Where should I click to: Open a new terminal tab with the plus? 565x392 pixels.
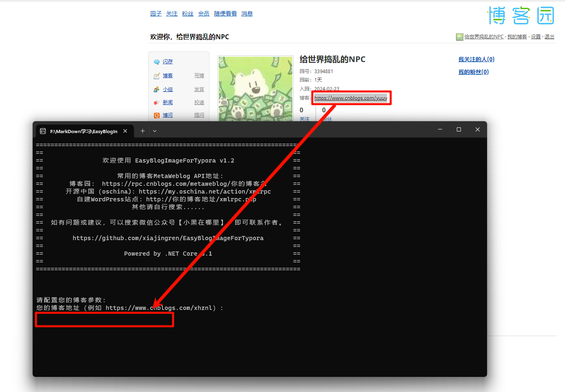pyautogui.click(x=142, y=131)
